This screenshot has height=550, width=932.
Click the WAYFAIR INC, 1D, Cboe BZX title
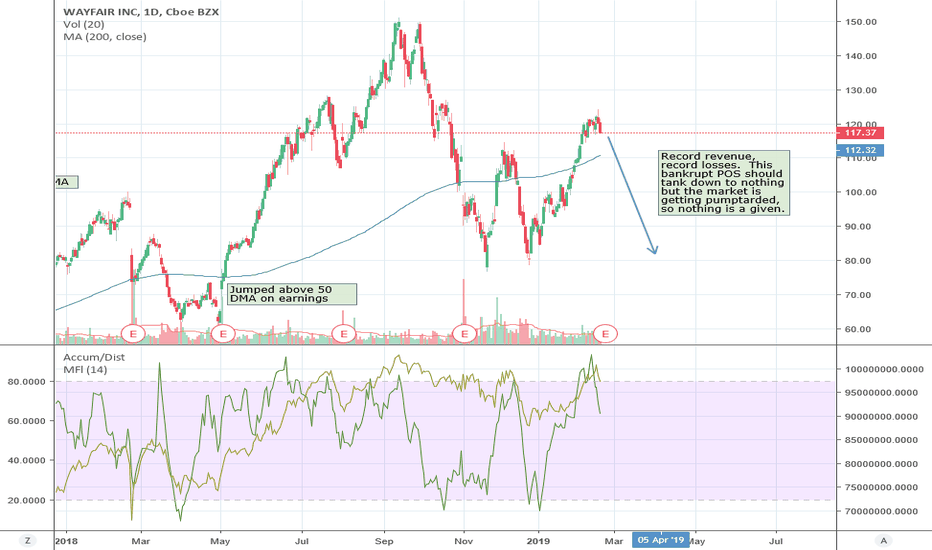coord(141,12)
